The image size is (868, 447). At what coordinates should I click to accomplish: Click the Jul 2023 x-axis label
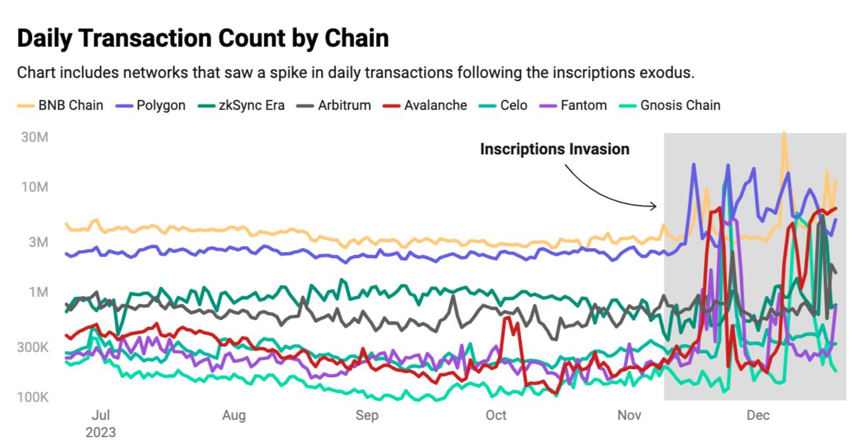coord(100,424)
